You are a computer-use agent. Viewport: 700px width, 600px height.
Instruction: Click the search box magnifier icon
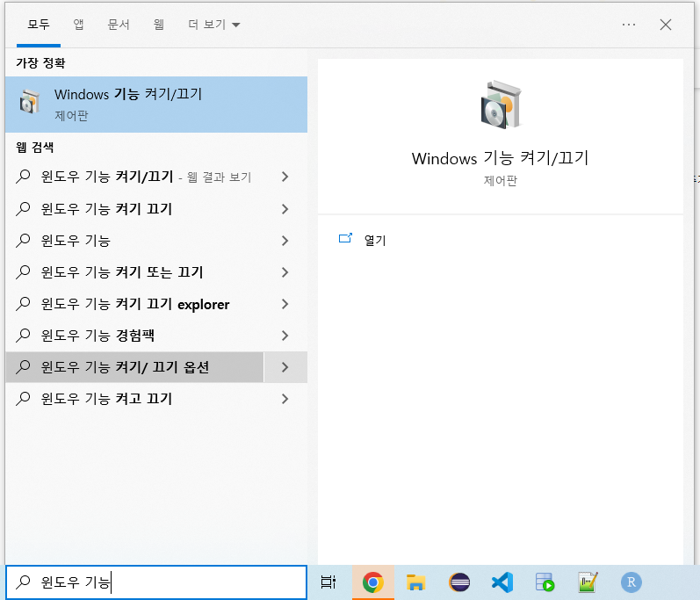click(23, 582)
